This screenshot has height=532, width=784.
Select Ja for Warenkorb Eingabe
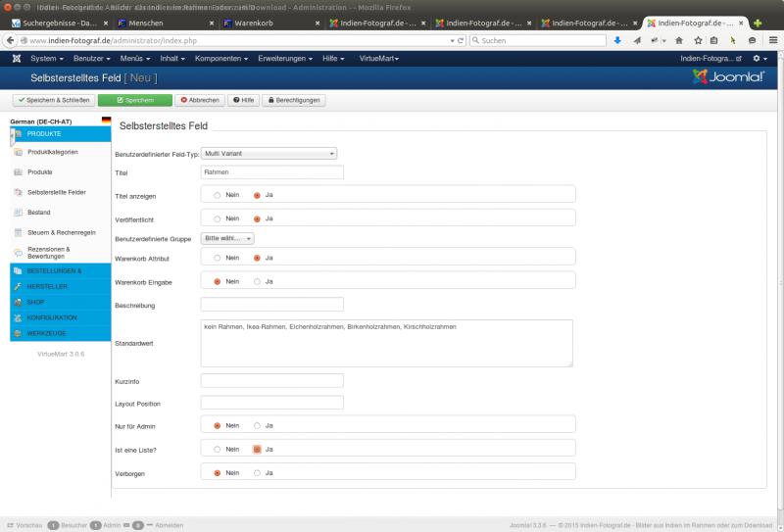pos(257,281)
